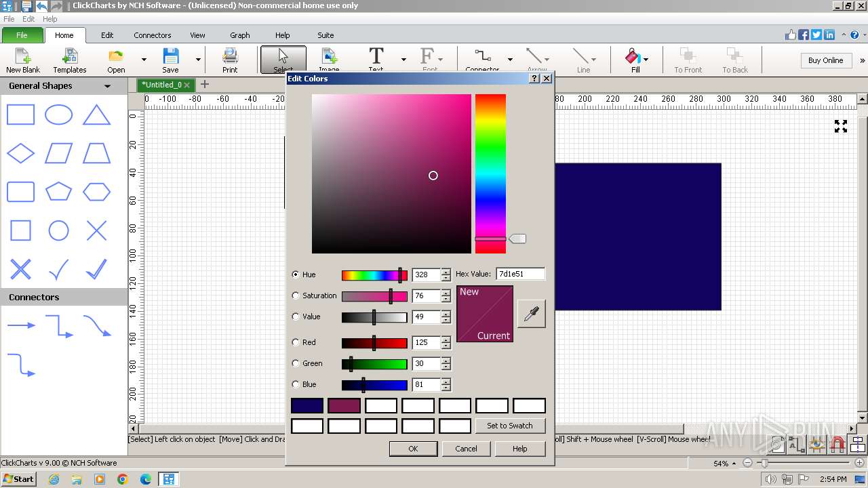This screenshot has height=488, width=868.
Task: Open the Fill color dropdown arrow
Action: coord(646,60)
